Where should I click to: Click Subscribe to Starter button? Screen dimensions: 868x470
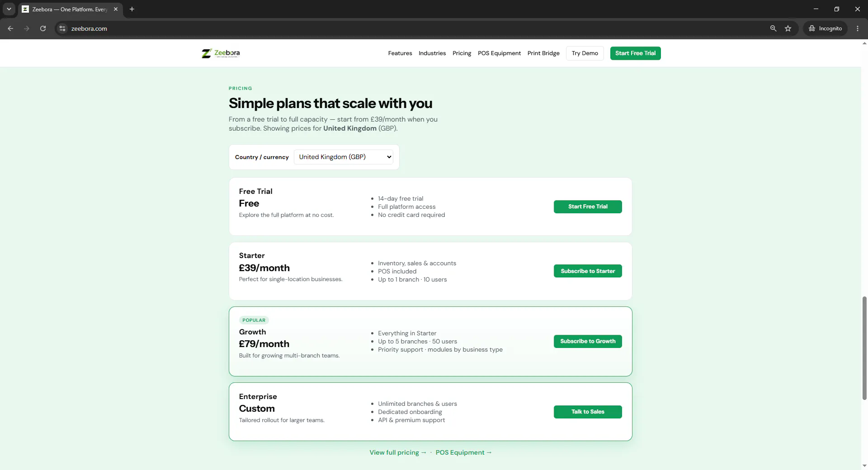pos(588,271)
